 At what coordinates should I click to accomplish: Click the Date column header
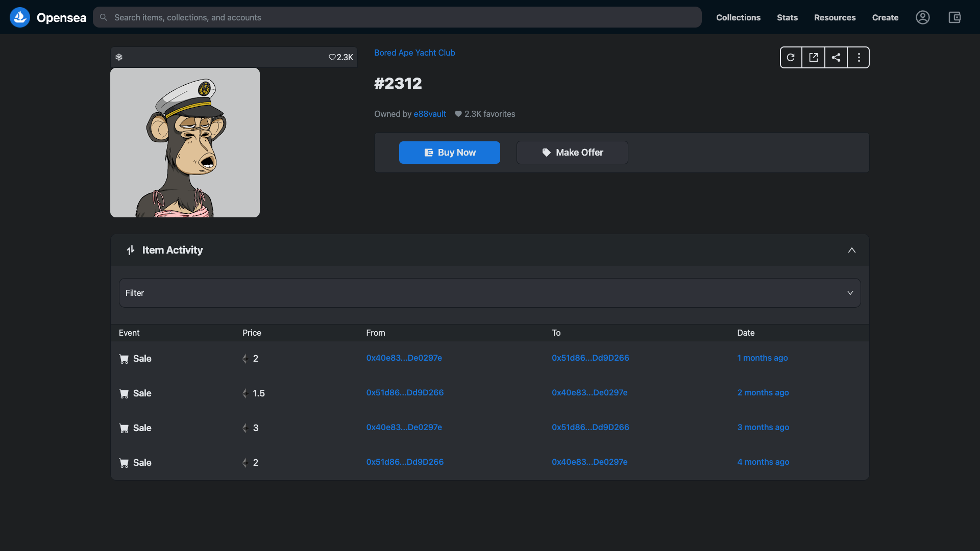746,333
